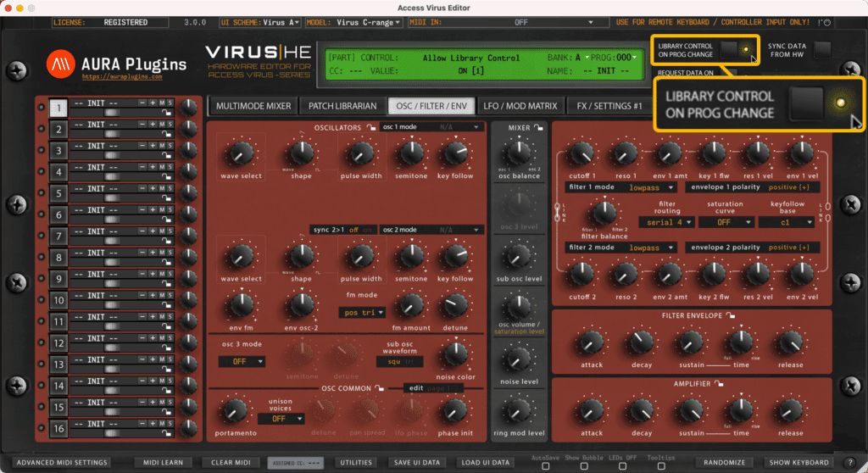Image resolution: width=868 pixels, height=473 pixels.
Task: Click the minus icon on part 2 row
Action: click(142, 124)
